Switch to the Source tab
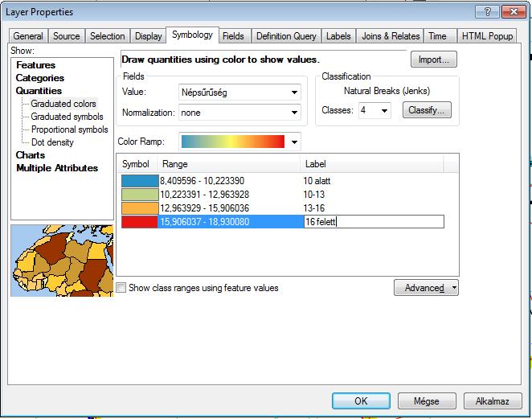This screenshot has height=419, width=532. pyautogui.click(x=67, y=36)
